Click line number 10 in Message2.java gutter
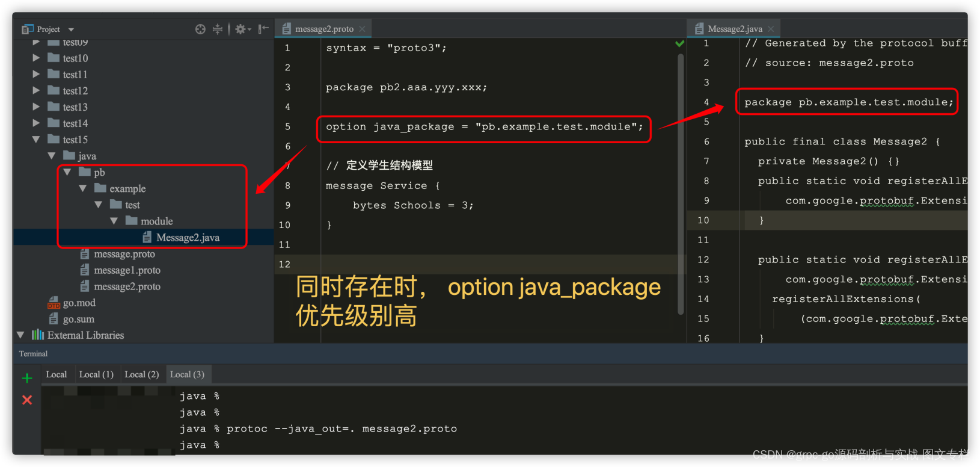Screen dimensions: 980x467 pos(703,220)
